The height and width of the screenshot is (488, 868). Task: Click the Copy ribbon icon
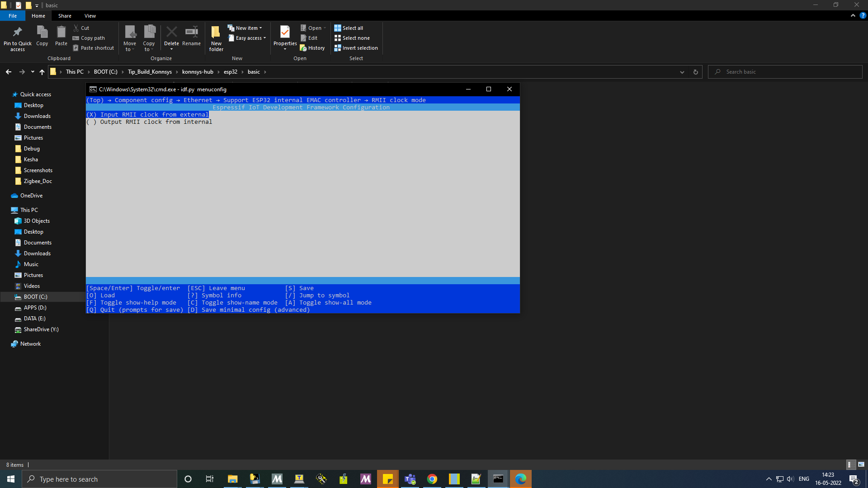(42, 32)
